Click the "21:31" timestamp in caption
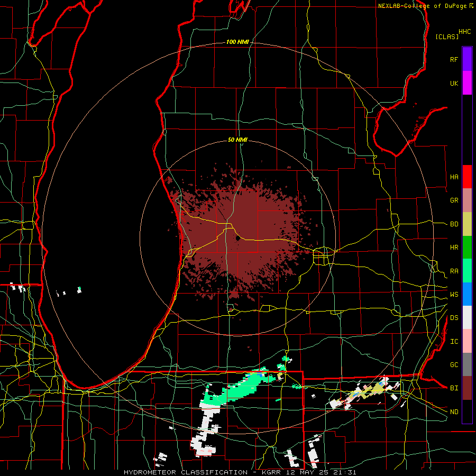 point(344,472)
